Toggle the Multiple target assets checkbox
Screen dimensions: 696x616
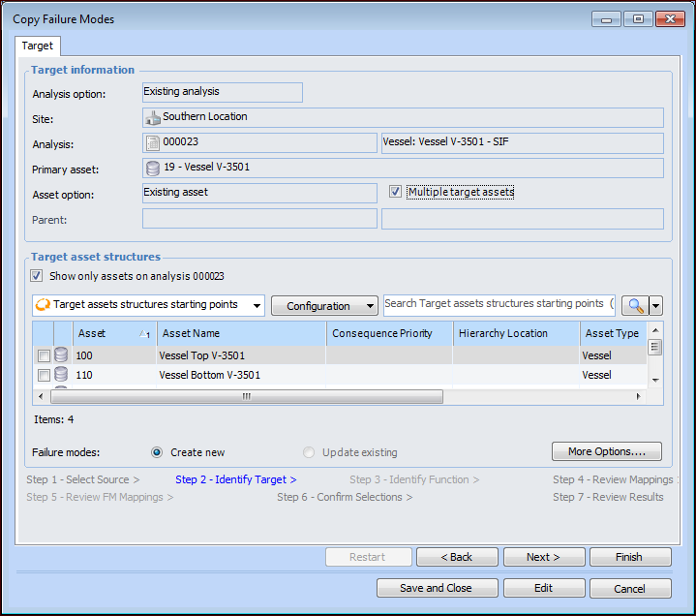(x=395, y=192)
